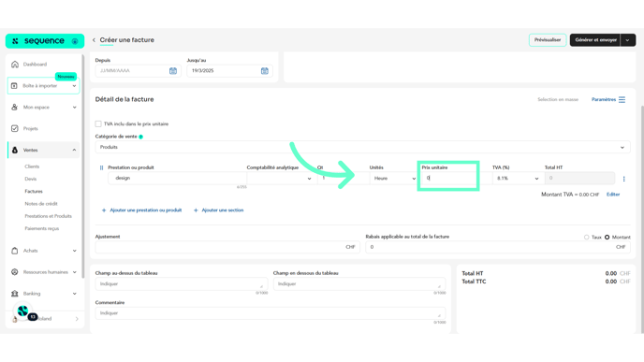Expand the Ressources humaines chevron
This screenshot has height=362, width=644.
[74, 271]
